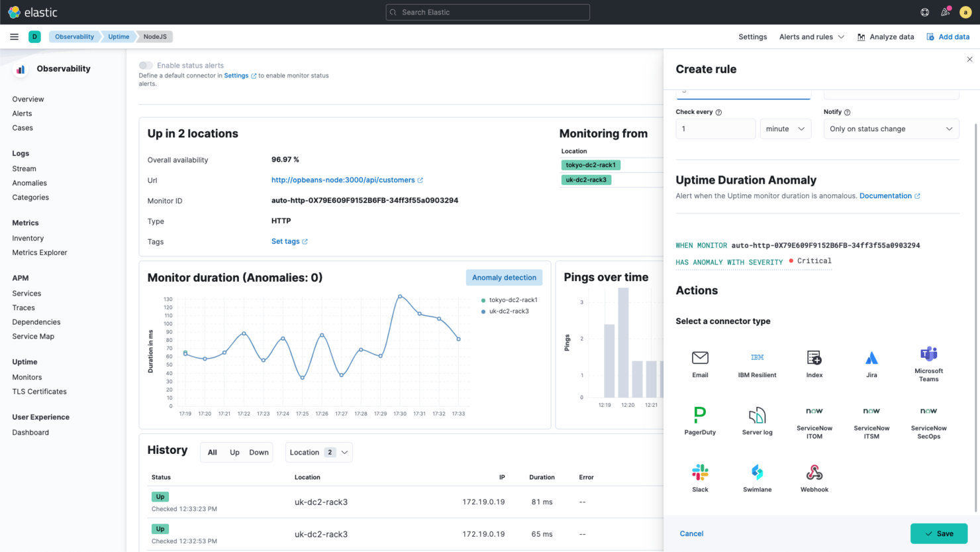Open the Location filter in History section
The height and width of the screenshot is (552, 980).
(x=318, y=452)
